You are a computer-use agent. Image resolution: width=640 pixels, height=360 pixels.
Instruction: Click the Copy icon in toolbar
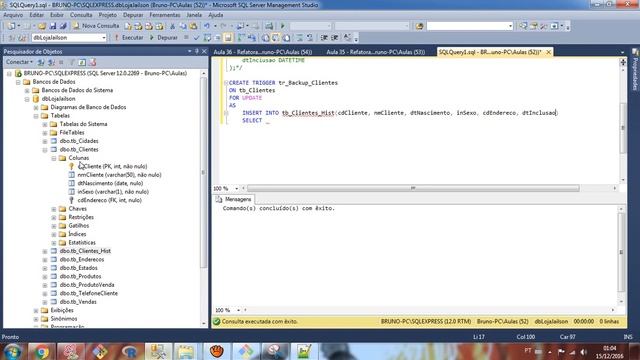(183, 26)
